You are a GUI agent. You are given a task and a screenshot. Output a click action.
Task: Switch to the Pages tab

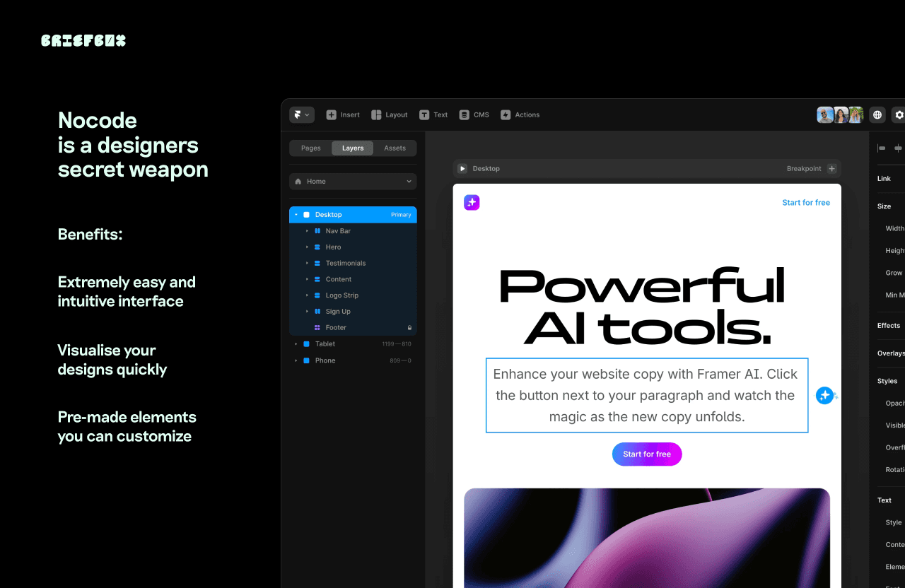310,148
